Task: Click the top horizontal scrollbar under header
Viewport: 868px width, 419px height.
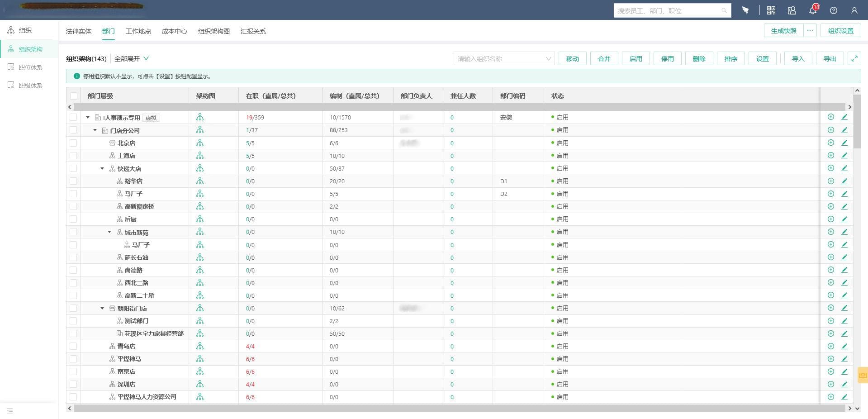Action: tap(460, 107)
